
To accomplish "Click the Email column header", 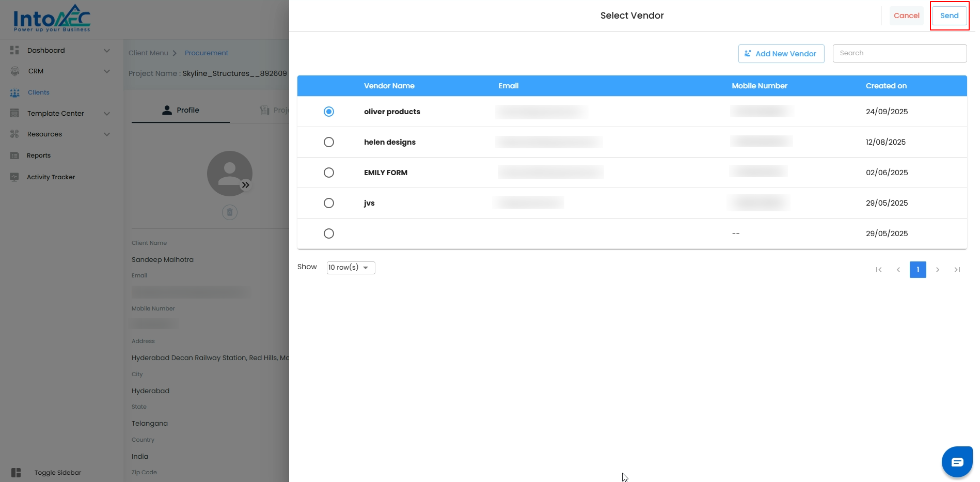I will click(x=509, y=86).
